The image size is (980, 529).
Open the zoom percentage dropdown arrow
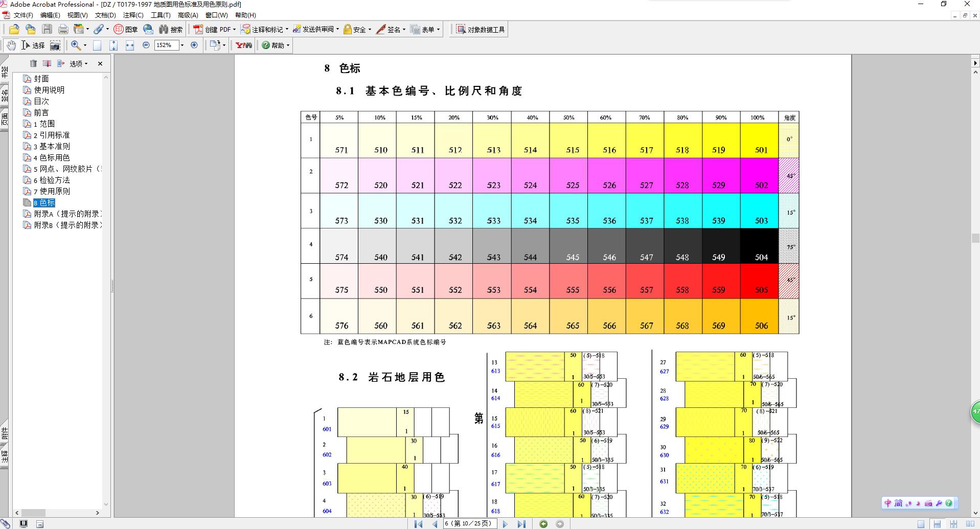pyautogui.click(x=182, y=45)
